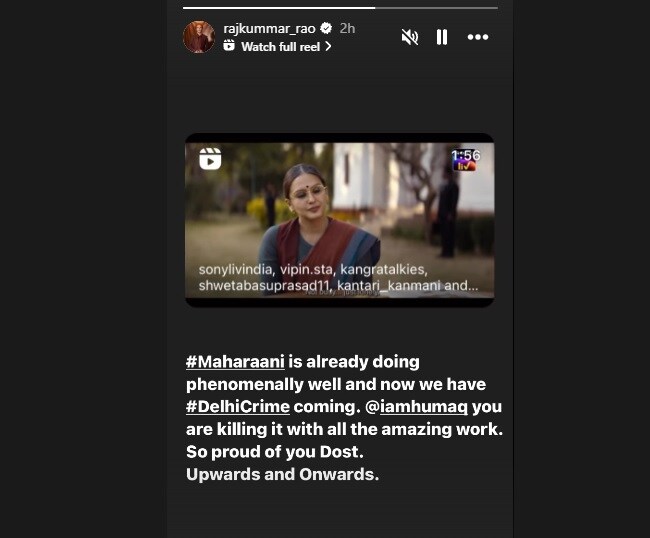Open the embedded reel video preview
Image resolution: width=650 pixels, height=538 pixels.
(340, 220)
